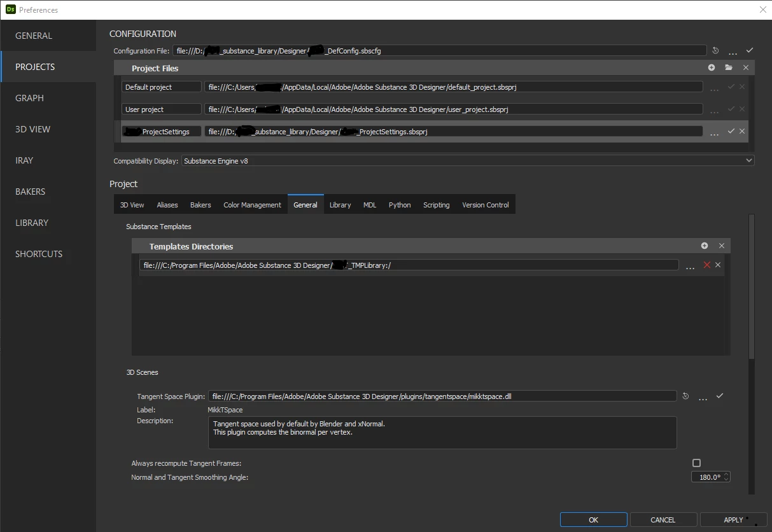Open folder icon in Project Files header

[729, 67]
